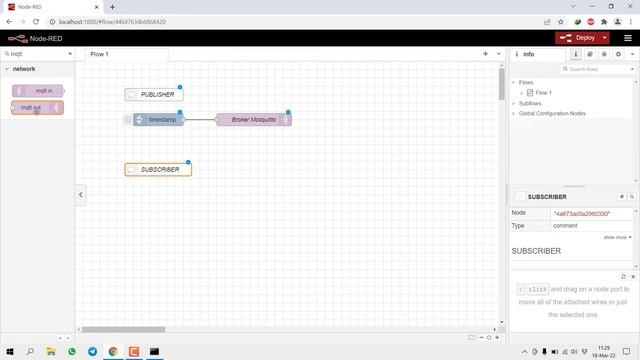Image resolution: width=640 pixels, height=360 pixels.
Task: Add a new flow tab
Action: (x=485, y=53)
